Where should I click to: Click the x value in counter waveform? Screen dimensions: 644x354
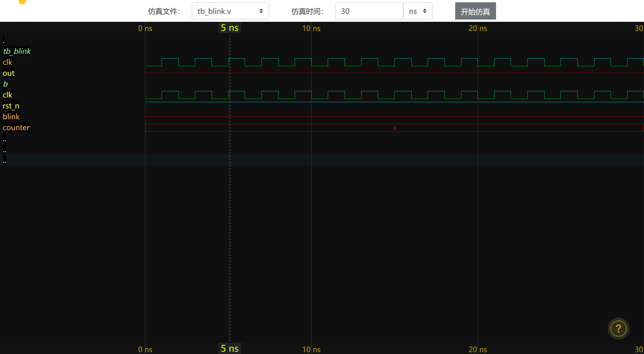tap(395, 128)
